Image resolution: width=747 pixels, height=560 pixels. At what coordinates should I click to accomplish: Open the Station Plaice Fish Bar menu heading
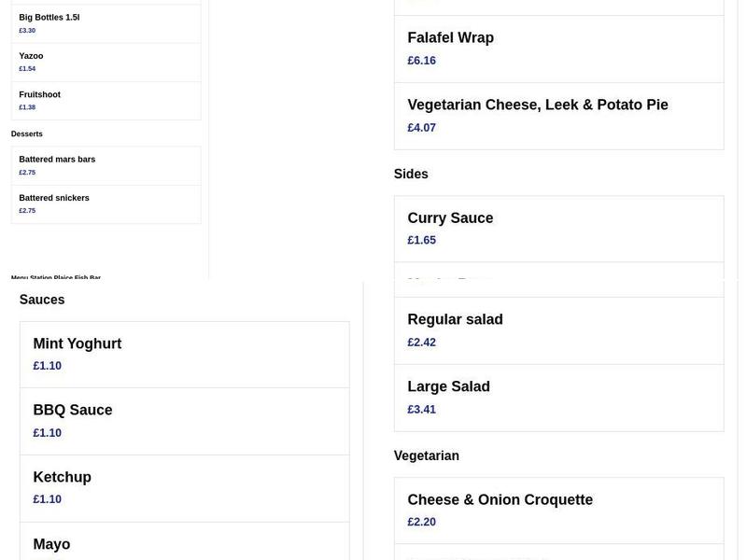(56, 277)
